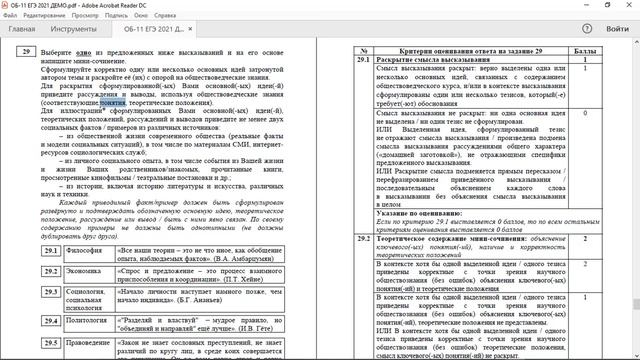Restore down the Acrobat Reader window
This screenshot has width=640, height=360.
tap(608, 5)
